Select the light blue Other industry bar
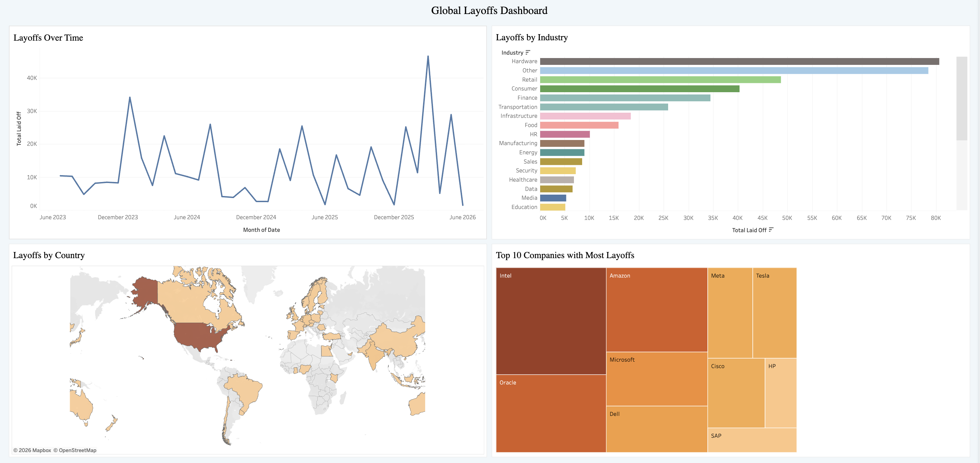 click(x=734, y=70)
